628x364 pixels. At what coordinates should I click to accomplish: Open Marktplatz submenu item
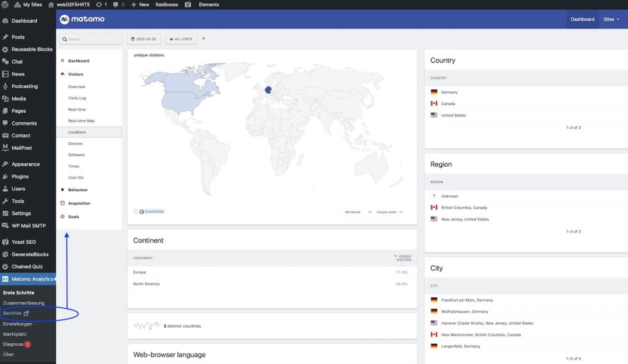click(15, 334)
